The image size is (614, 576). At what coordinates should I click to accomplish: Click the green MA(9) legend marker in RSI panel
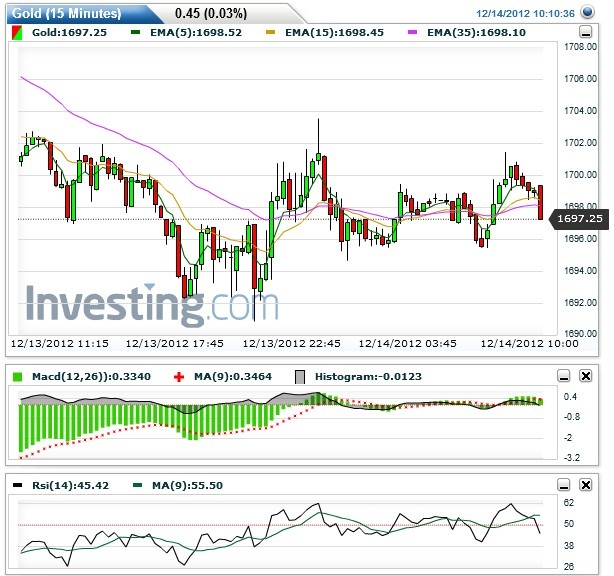(137, 486)
